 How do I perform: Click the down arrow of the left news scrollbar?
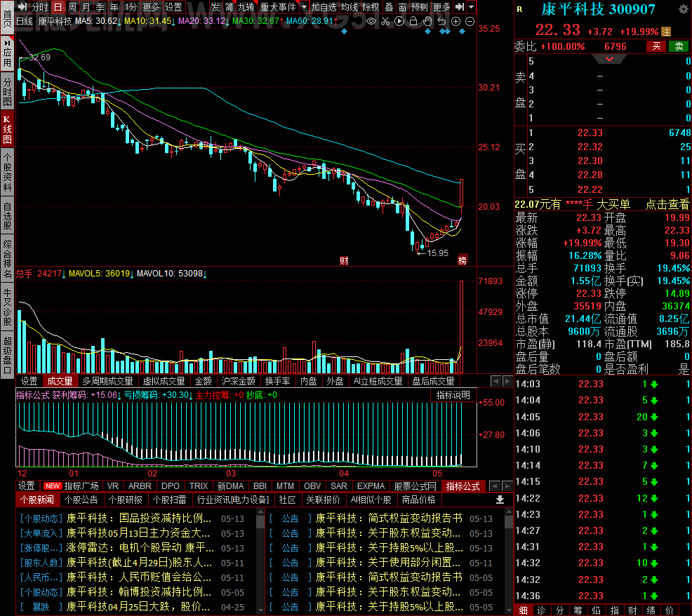[x=260, y=610]
